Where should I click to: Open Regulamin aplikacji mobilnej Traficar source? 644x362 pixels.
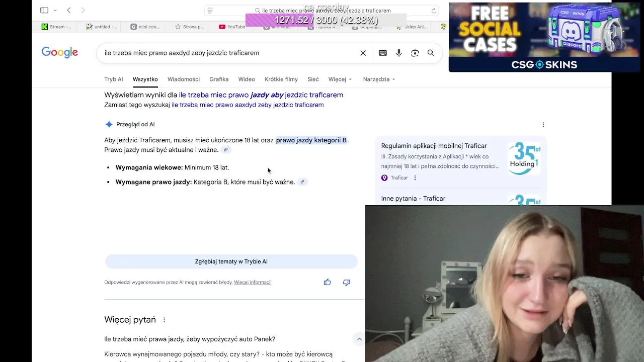point(434,146)
